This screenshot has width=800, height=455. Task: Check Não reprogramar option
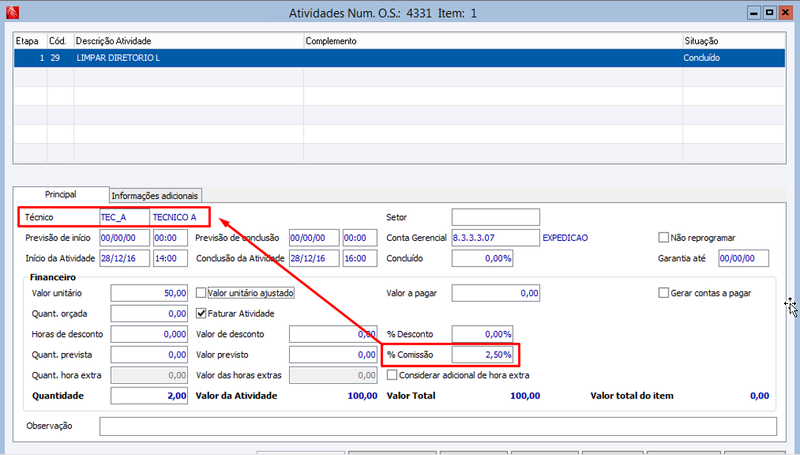point(663,237)
